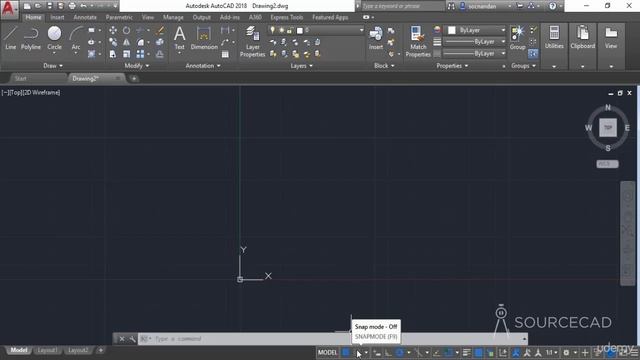Select the Copy tool in Modify panel
The height and width of the screenshot is (360, 640).
(x=113, y=42)
